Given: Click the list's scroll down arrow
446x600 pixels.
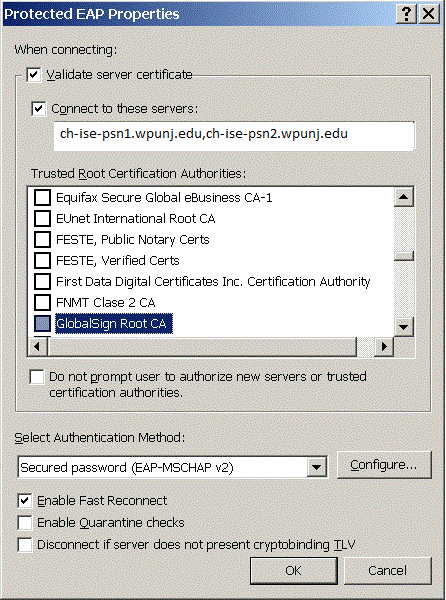Looking at the screenshot, I should (404, 327).
